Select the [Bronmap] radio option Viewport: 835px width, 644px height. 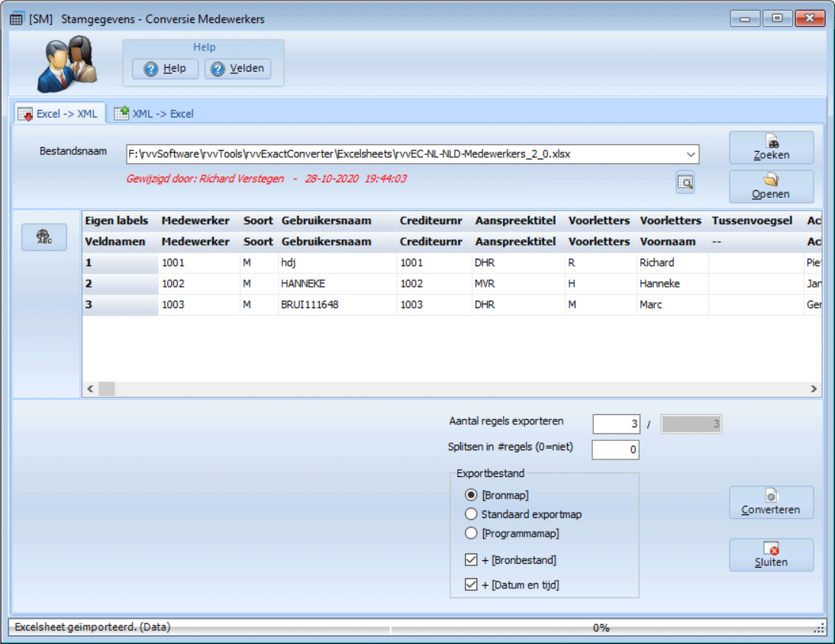point(471,495)
